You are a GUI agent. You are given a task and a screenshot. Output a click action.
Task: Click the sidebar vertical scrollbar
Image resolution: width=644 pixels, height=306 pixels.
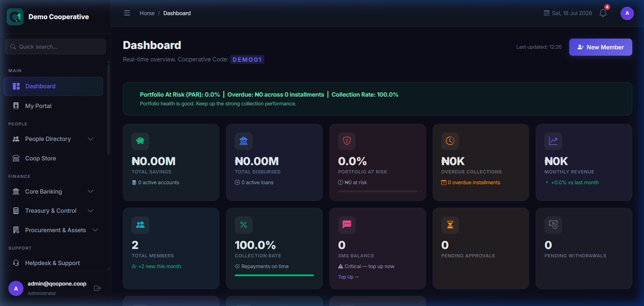point(108,109)
